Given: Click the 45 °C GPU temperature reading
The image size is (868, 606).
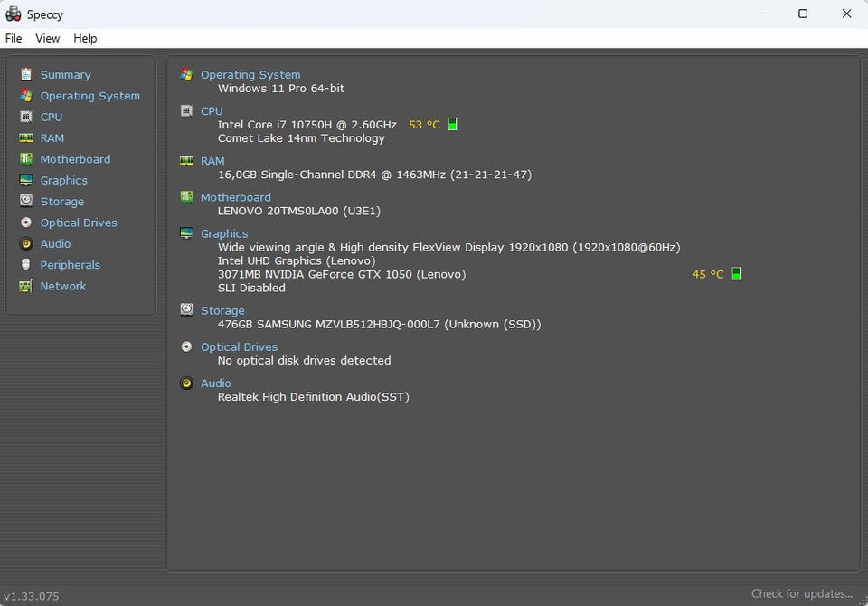Looking at the screenshot, I should click(x=708, y=274).
